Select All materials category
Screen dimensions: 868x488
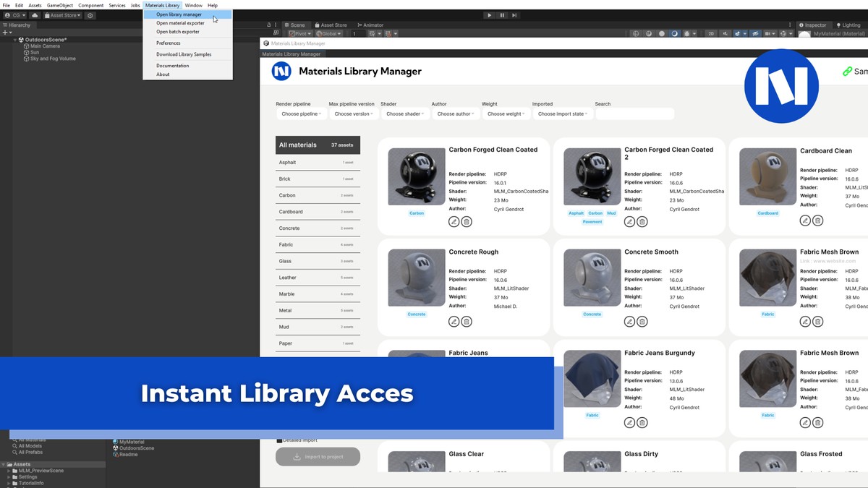coord(318,145)
